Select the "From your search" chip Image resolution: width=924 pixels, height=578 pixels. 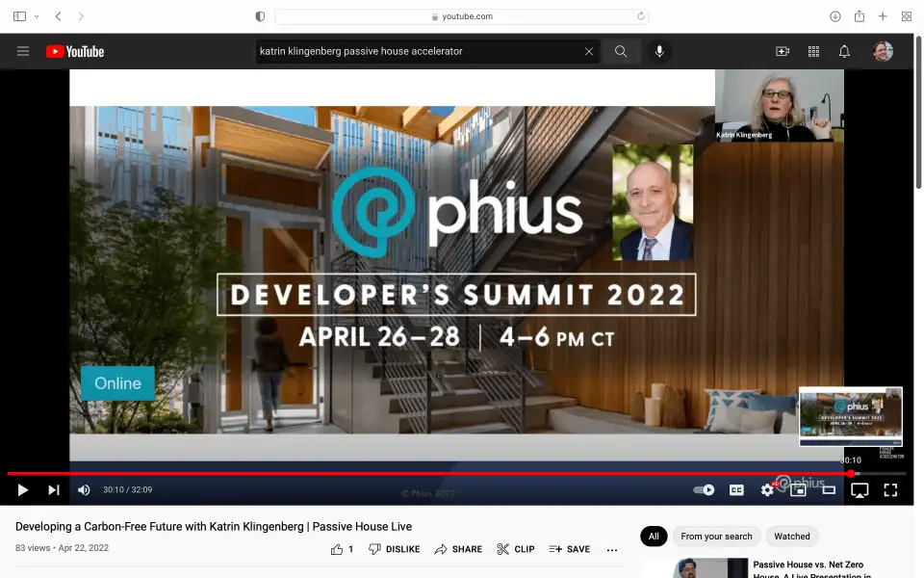pos(716,537)
